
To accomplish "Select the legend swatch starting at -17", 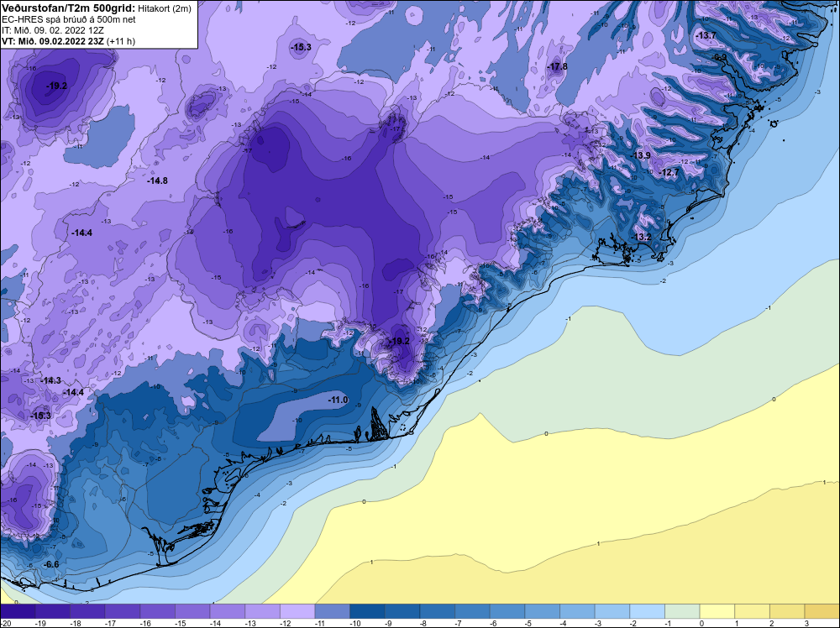I will pos(123,611).
